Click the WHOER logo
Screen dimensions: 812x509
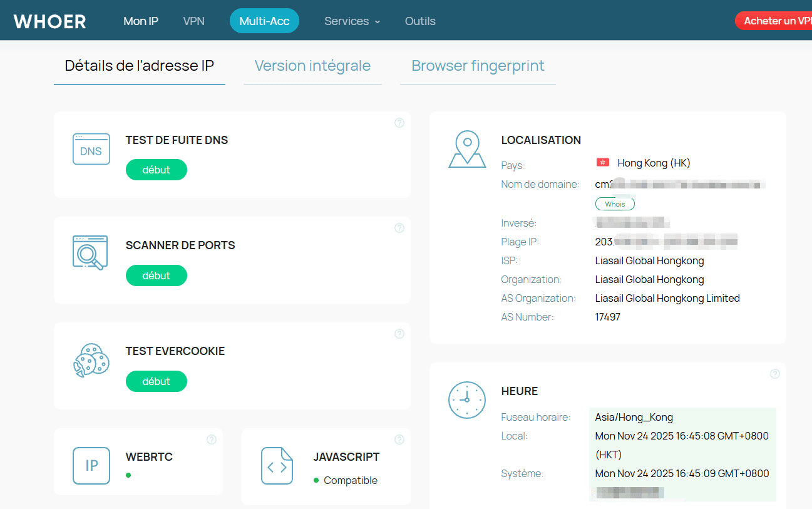pos(50,21)
